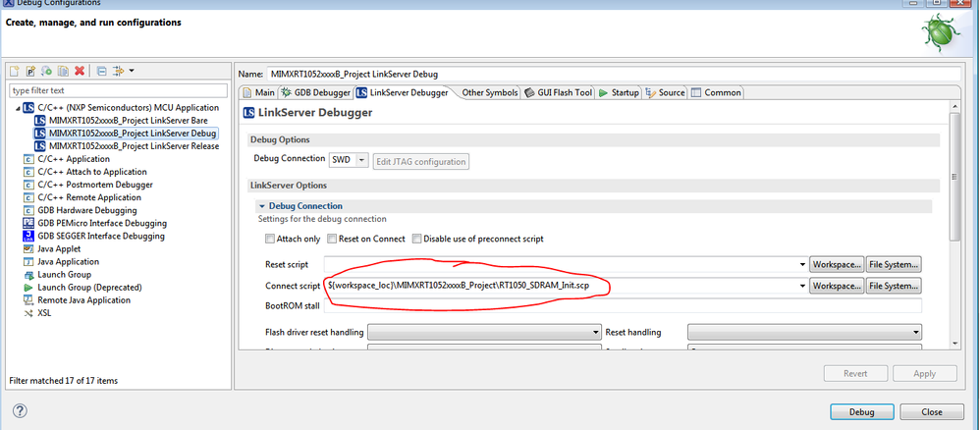Toggle Disable use of preconnect script
980x430 pixels.
[417, 239]
